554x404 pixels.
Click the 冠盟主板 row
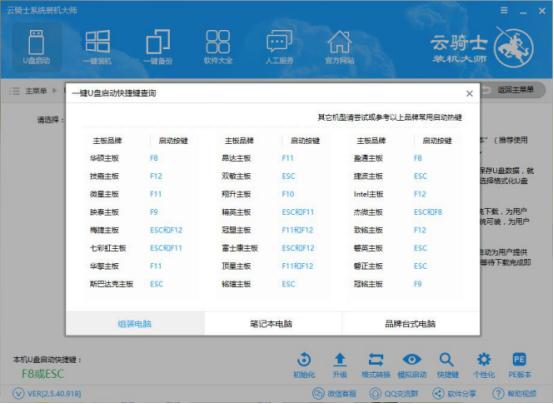tap(272, 230)
